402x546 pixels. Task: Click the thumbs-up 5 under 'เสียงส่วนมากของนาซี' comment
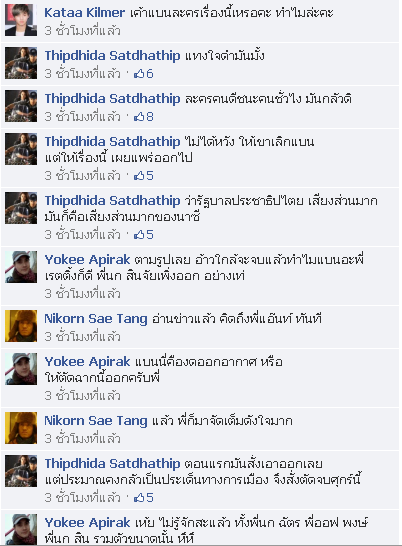144,235
